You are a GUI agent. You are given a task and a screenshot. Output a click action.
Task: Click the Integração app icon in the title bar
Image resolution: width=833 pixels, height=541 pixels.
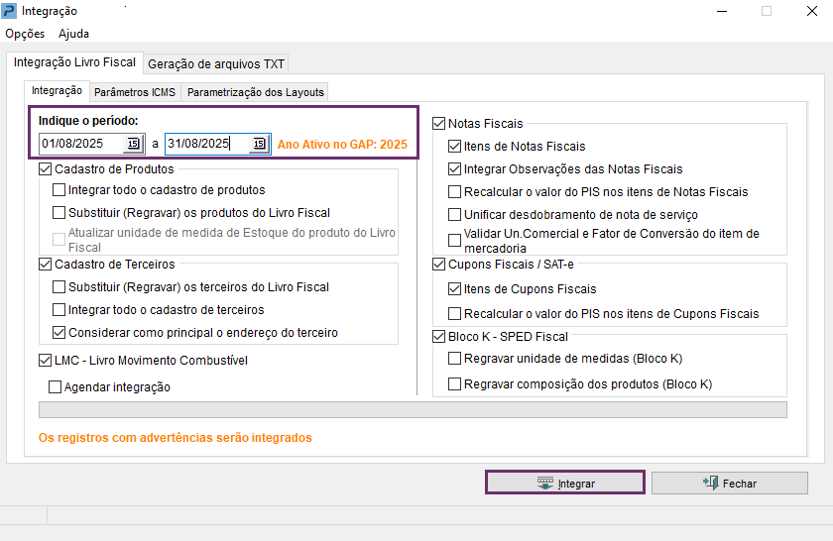pyautogui.click(x=9, y=11)
